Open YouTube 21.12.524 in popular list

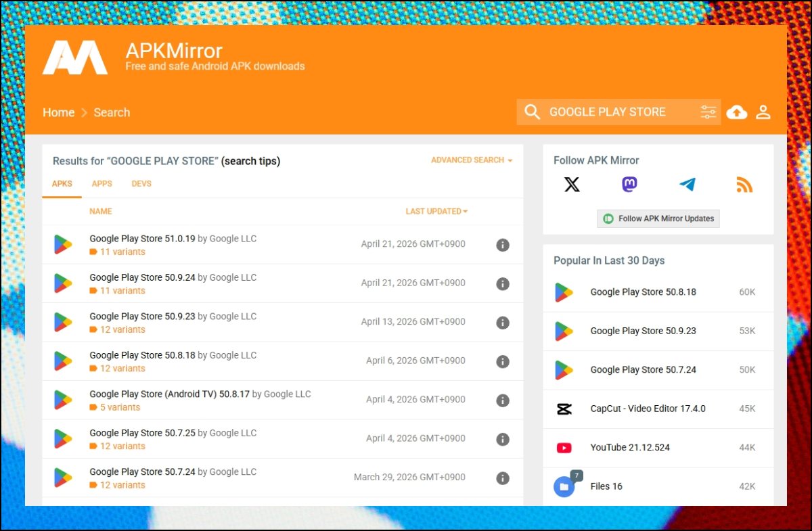pyautogui.click(x=630, y=448)
